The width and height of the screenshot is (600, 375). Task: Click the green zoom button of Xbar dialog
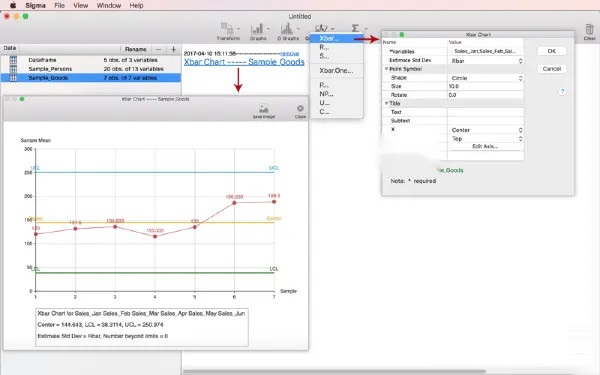click(x=402, y=34)
